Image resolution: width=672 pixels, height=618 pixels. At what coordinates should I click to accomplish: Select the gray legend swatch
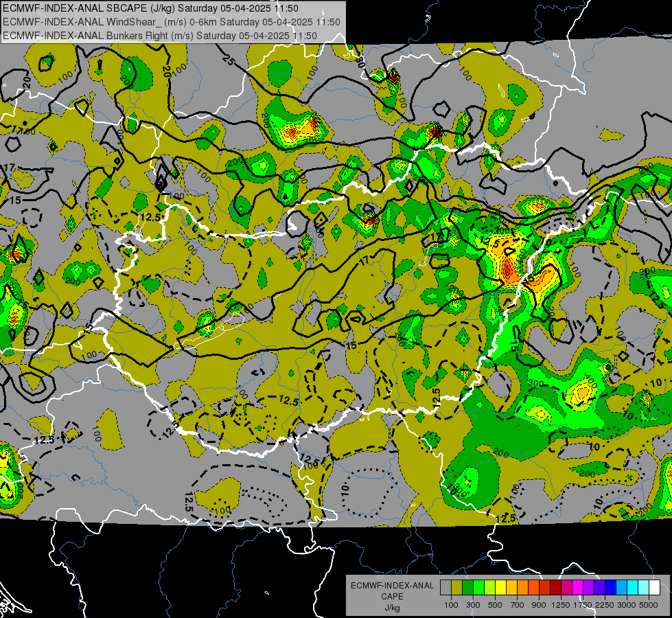tap(445, 588)
